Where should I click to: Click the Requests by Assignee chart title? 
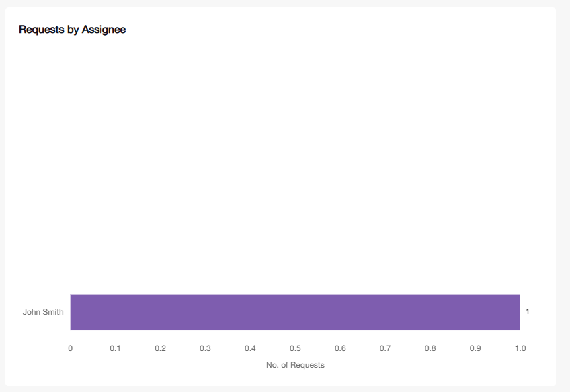[72, 30]
